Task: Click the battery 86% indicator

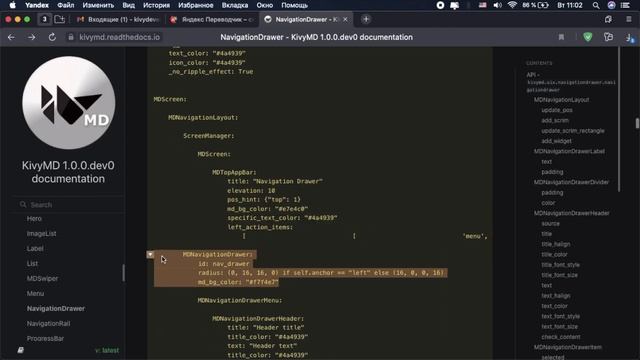Action: tap(536, 5)
